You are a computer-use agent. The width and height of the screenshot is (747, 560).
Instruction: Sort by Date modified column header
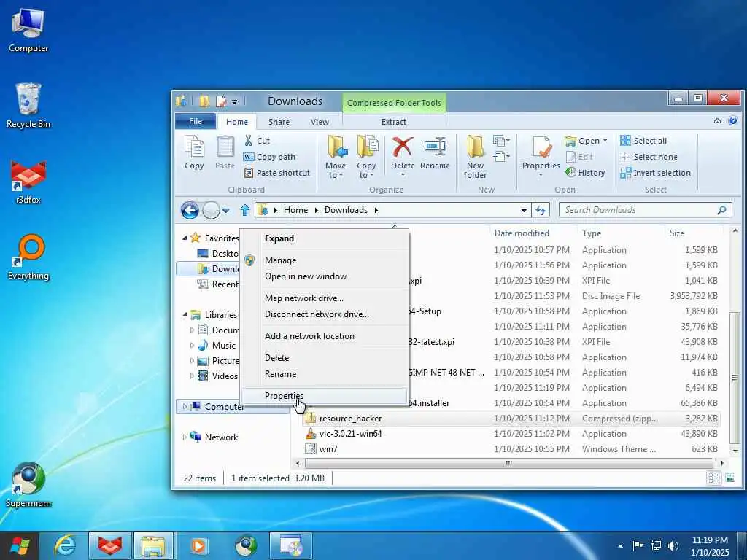click(x=522, y=233)
